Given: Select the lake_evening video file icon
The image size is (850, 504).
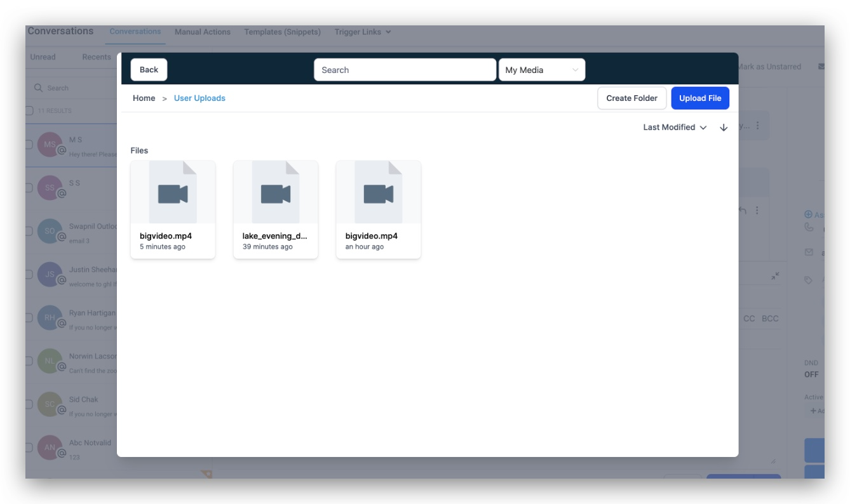Looking at the screenshot, I should [276, 192].
